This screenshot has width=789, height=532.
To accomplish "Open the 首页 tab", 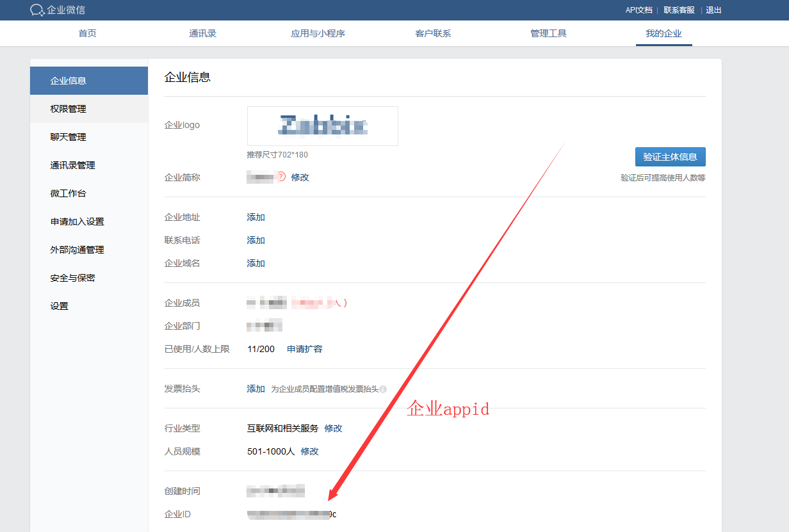I will (87, 33).
